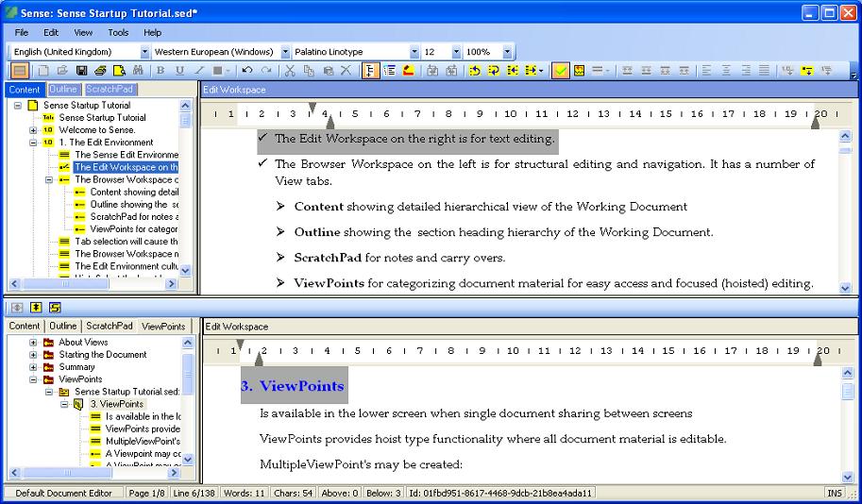
Task: Toggle Bold formatting
Action: click(x=161, y=71)
